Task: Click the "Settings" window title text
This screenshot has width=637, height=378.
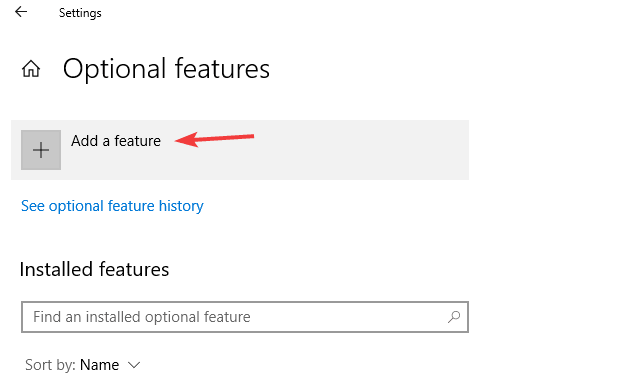Action: [80, 13]
